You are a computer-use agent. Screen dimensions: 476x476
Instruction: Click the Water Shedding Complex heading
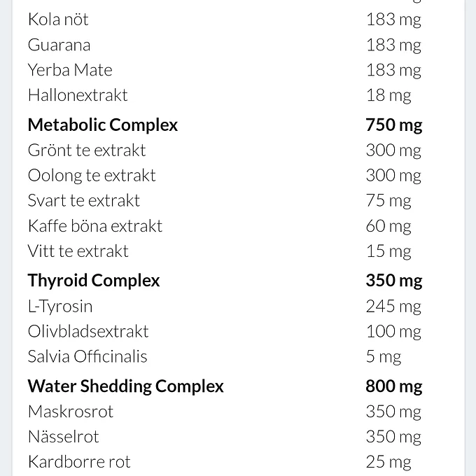point(126,386)
